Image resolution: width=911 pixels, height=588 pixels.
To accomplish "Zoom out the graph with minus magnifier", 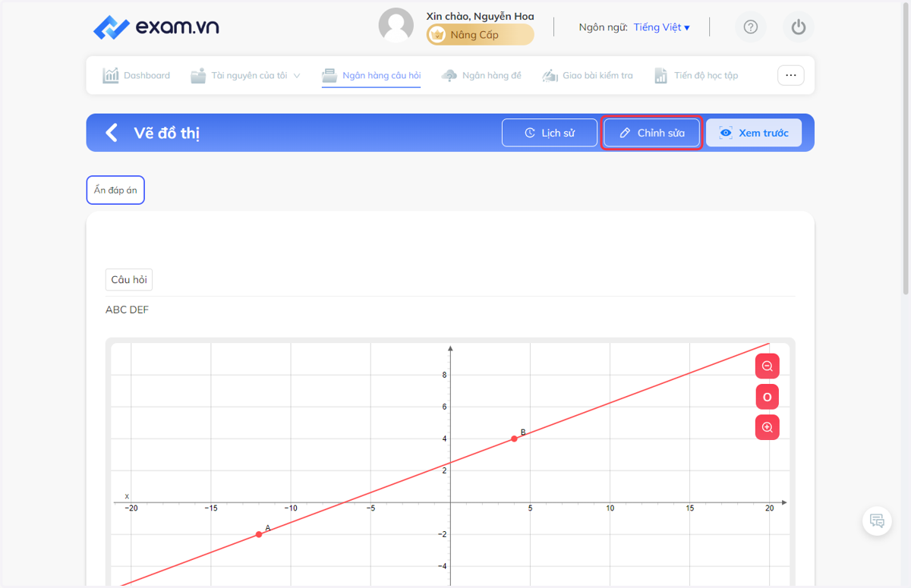I will click(x=767, y=366).
